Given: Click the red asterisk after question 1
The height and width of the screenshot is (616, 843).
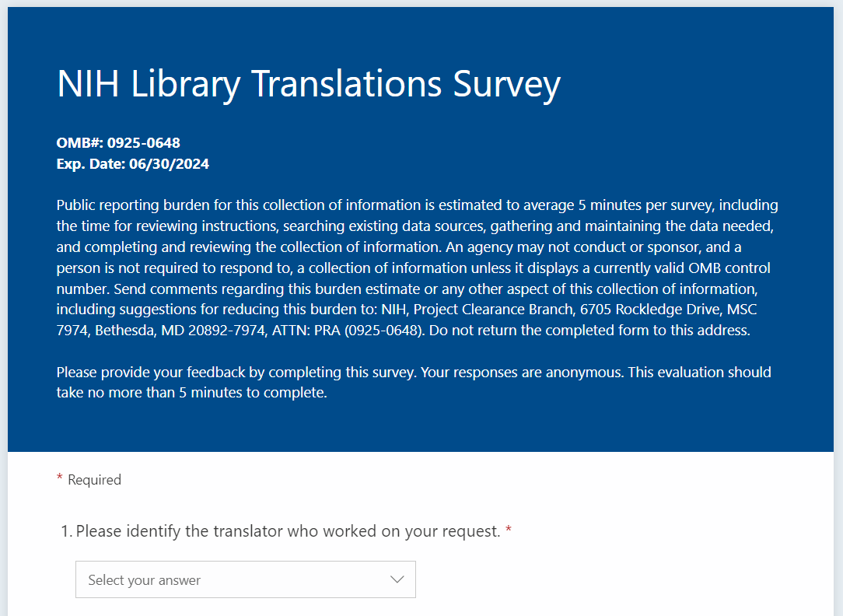Looking at the screenshot, I should point(509,531).
